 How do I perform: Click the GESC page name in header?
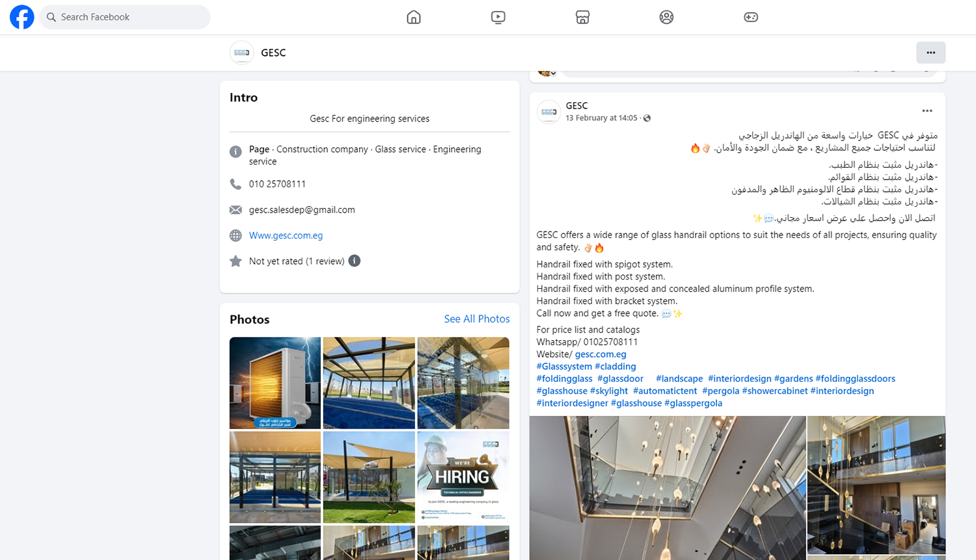(x=273, y=53)
